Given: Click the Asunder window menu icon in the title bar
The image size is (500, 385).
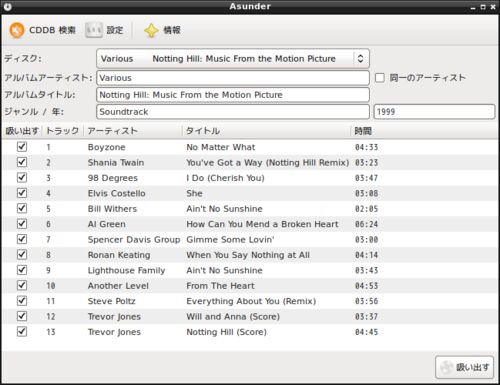Looking at the screenshot, I should pos(8,6).
